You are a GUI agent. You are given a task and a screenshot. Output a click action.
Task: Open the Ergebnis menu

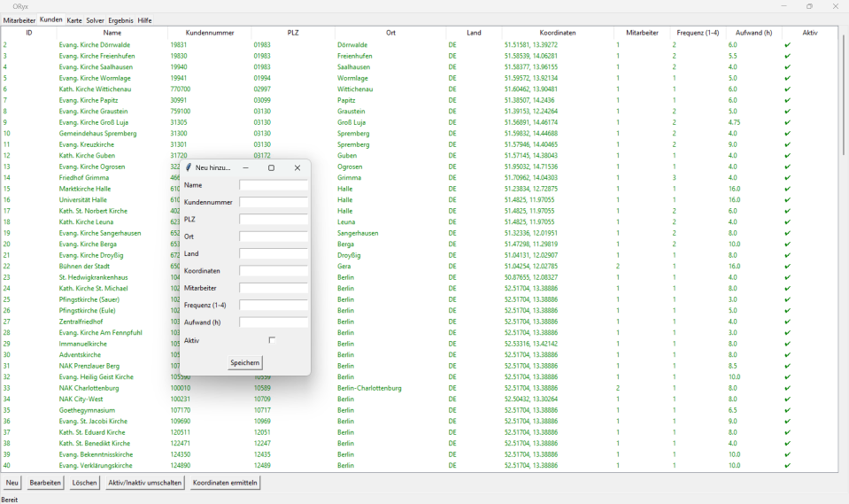pyautogui.click(x=121, y=20)
